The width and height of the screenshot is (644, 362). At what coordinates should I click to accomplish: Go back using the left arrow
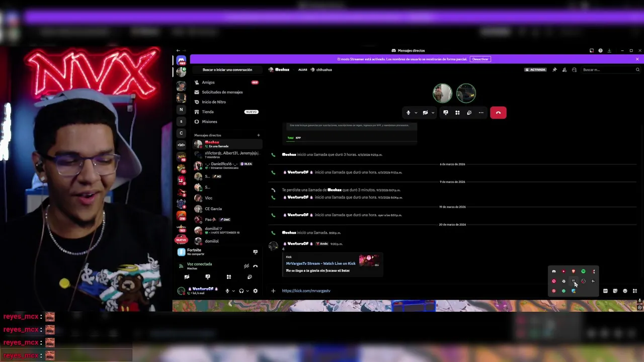click(x=178, y=51)
